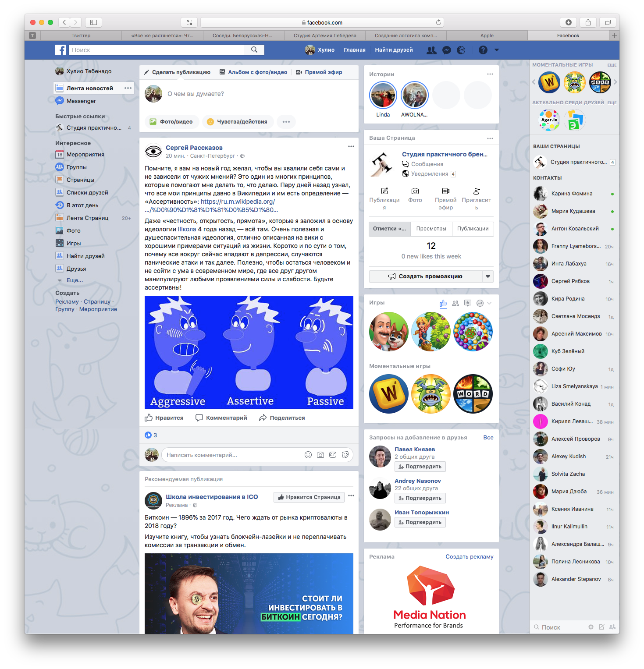
Task: Switch to Публикации tab
Action: point(473,229)
